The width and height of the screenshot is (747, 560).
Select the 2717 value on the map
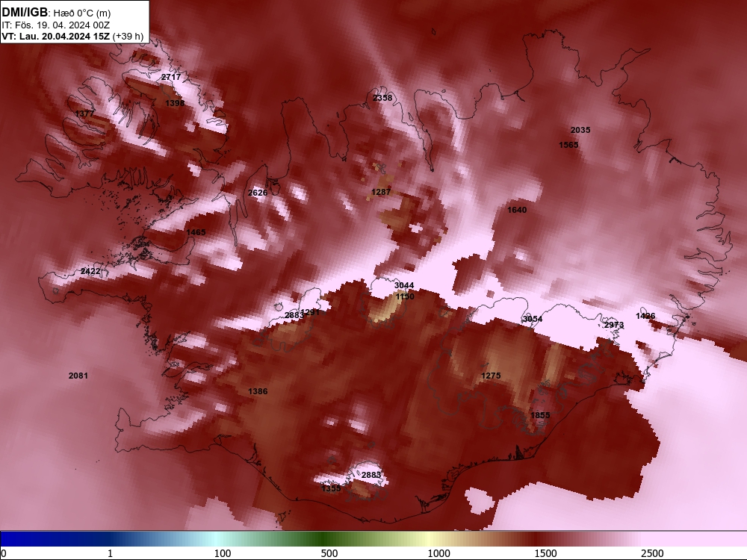tap(171, 77)
